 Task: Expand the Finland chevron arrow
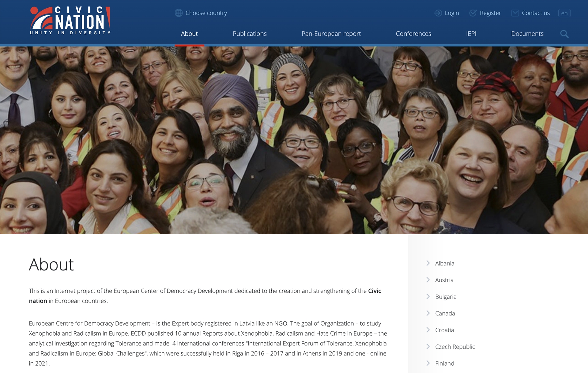pyautogui.click(x=428, y=363)
